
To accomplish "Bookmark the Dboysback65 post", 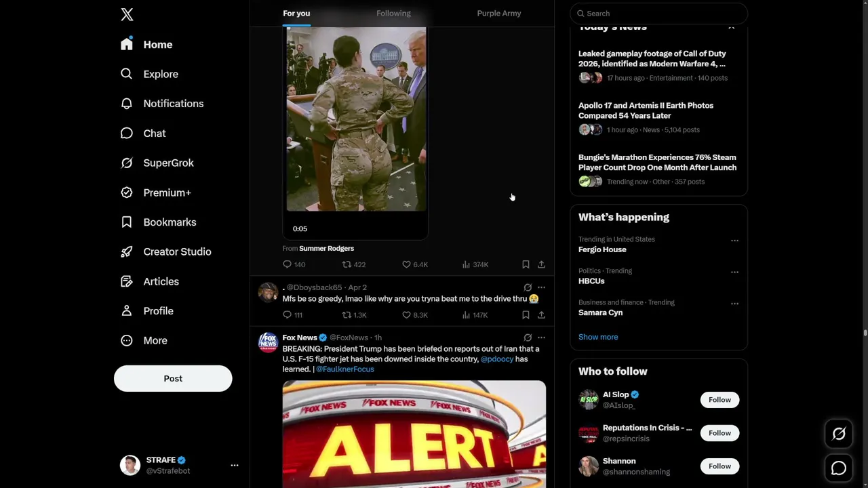I will click(526, 315).
